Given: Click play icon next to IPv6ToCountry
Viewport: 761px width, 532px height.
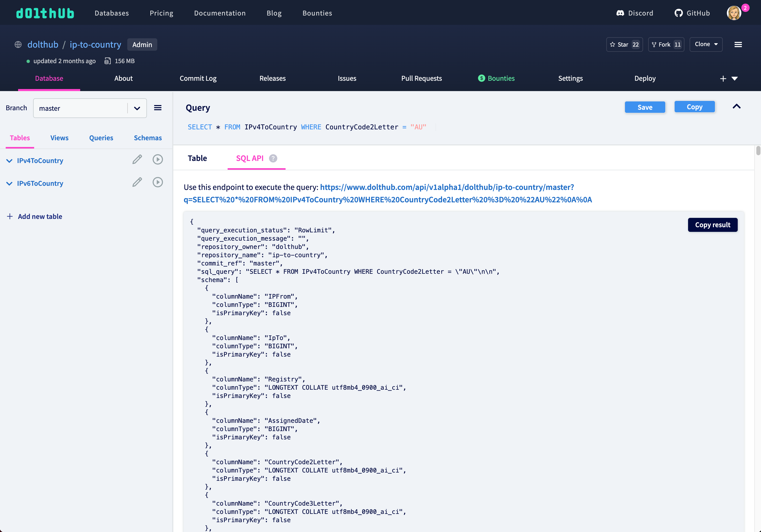Looking at the screenshot, I should pyautogui.click(x=158, y=182).
